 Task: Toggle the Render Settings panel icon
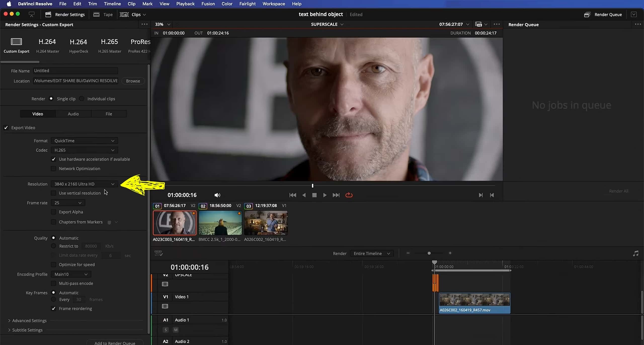[x=48, y=14]
